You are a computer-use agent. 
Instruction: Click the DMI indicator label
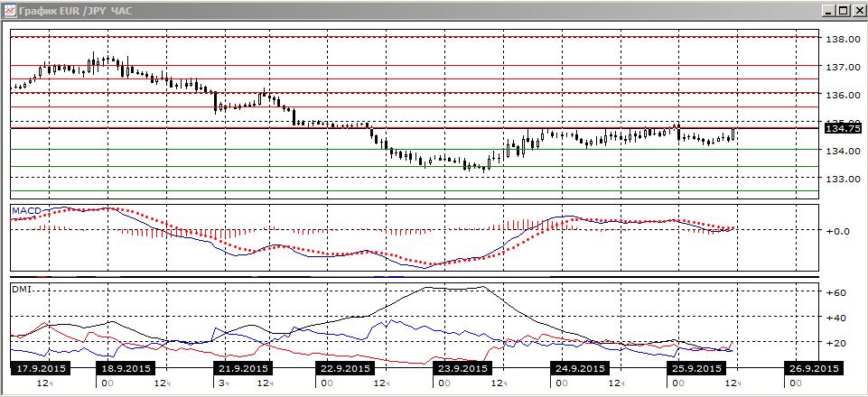pyautogui.click(x=23, y=290)
